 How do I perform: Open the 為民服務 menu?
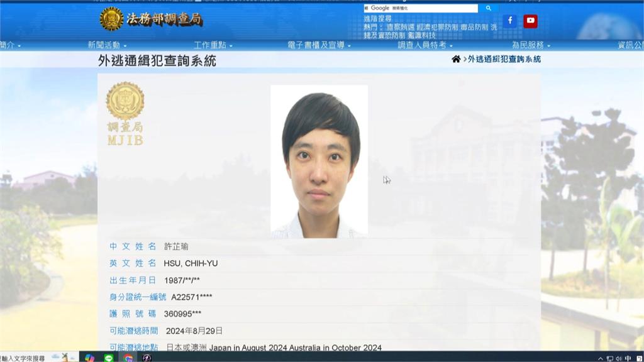point(530,45)
